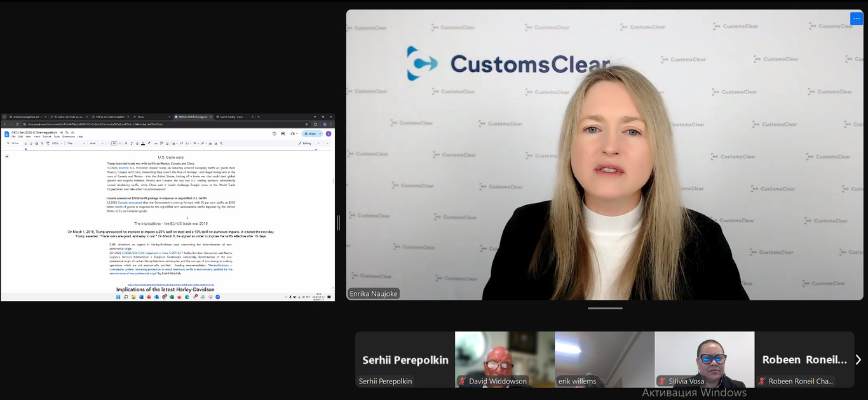
Task: Click the print icon in Docs toolbar
Action: coord(37,143)
